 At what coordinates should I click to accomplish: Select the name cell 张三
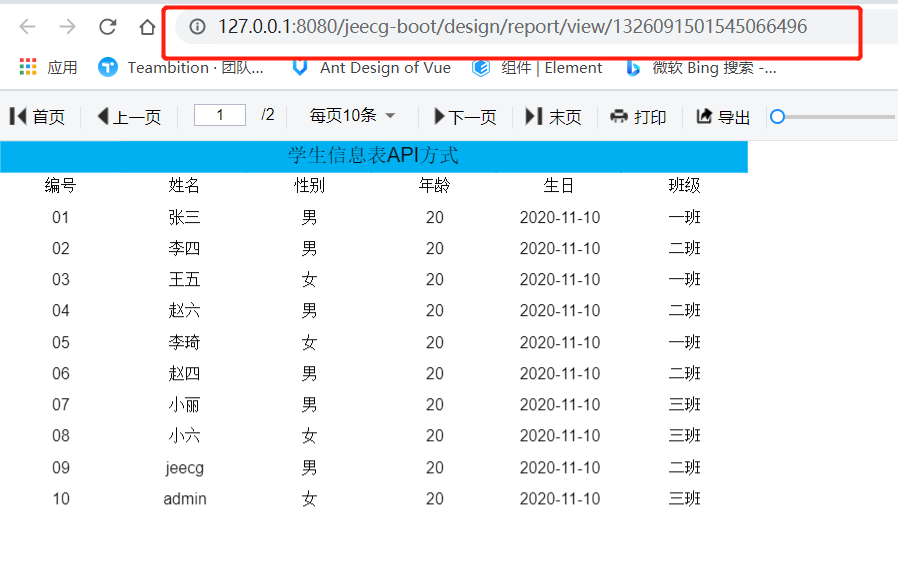[184, 217]
